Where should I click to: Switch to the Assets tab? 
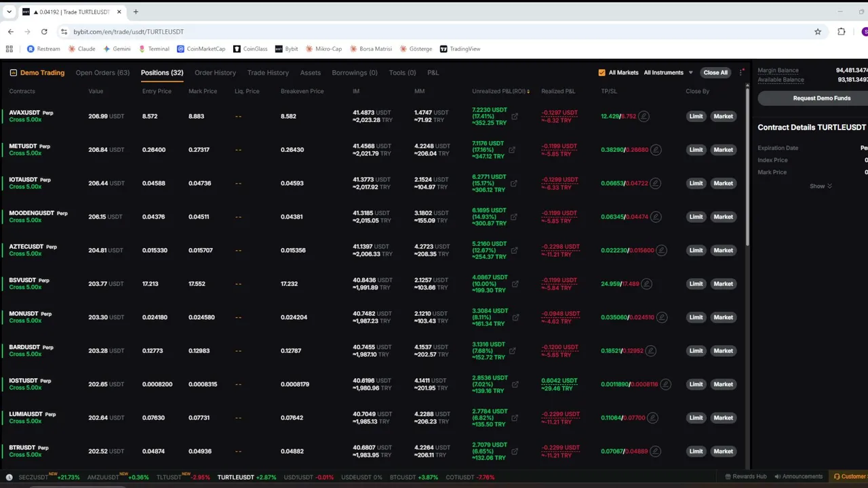click(310, 73)
